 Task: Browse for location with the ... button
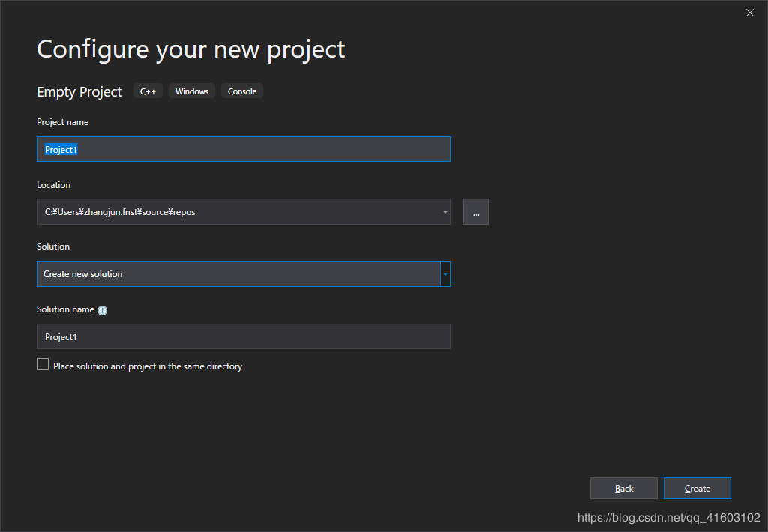(x=475, y=212)
